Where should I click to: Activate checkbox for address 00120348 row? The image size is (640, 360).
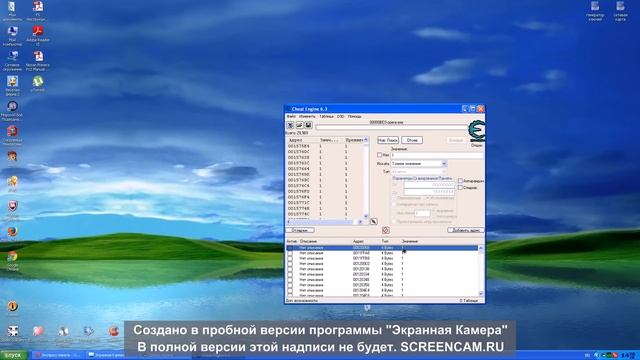click(x=290, y=280)
